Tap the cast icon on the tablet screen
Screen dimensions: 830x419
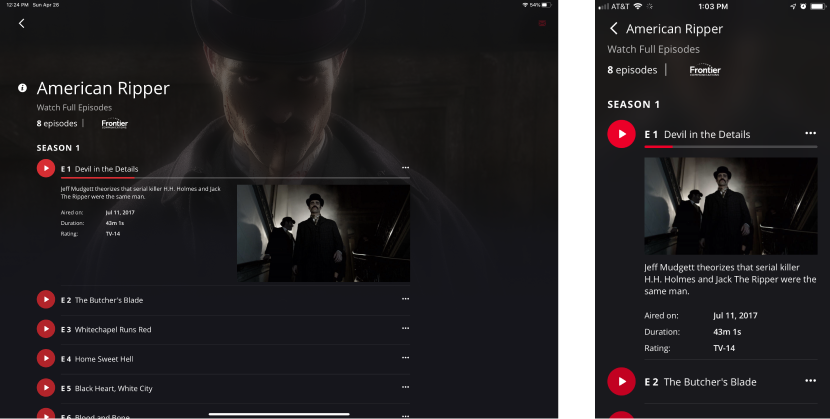coord(542,23)
